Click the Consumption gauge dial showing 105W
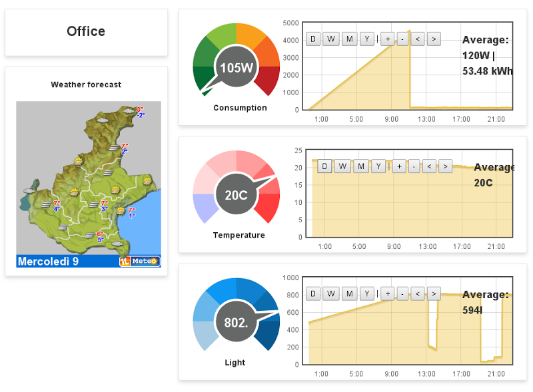This screenshot has height=392, width=533. [x=236, y=67]
